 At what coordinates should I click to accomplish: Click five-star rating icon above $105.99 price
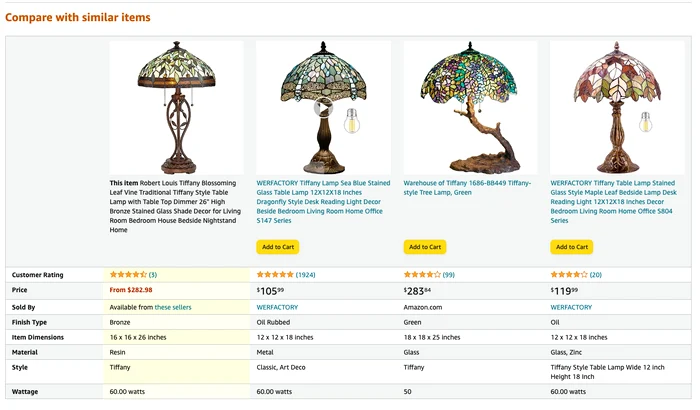point(275,274)
